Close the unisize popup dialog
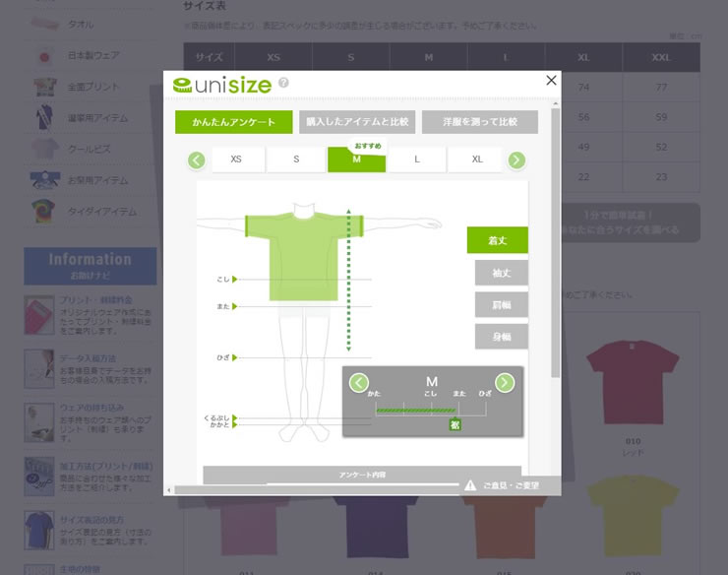728x575 pixels. coord(551,81)
